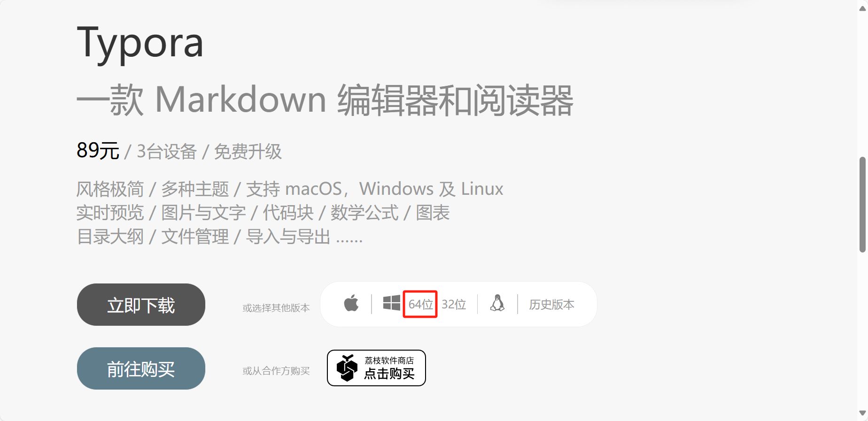The image size is (868, 421).
Task: Select the 64位 Windows version
Action: [x=420, y=304]
